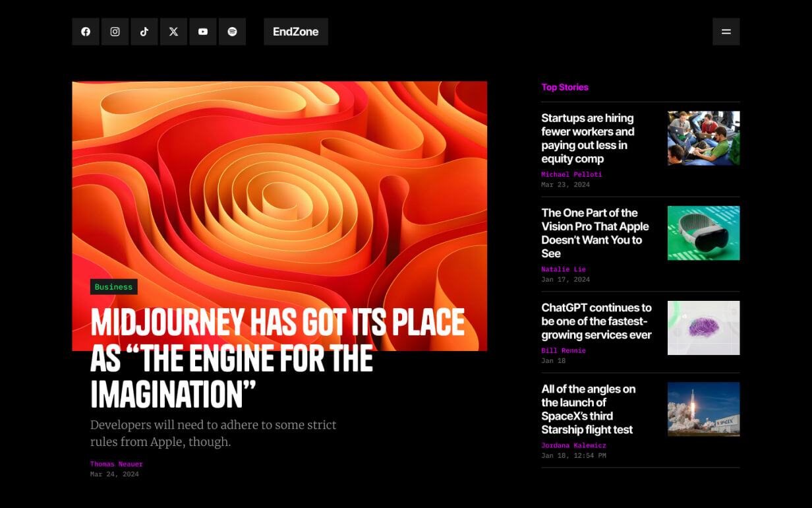This screenshot has height=508, width=812.
Task: Select the Jan 17, 2024 date
Action: tap(565, 280)
